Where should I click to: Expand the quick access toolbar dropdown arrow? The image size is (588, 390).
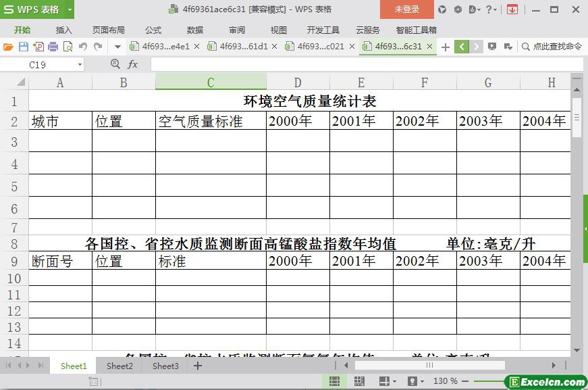tap(117, 47)
